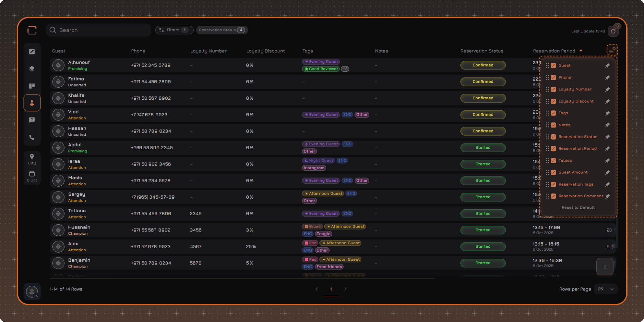Open the column settings icon

click(612, 50)
